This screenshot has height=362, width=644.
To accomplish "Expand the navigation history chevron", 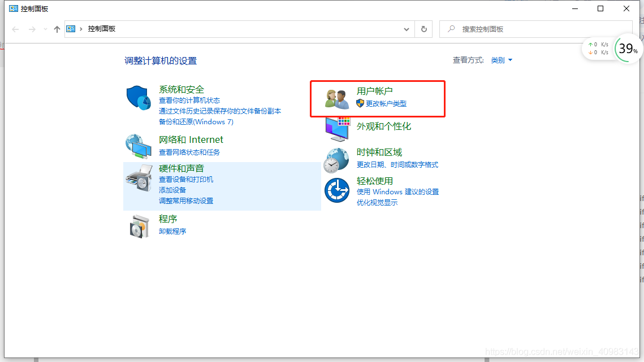I will 45,29.
